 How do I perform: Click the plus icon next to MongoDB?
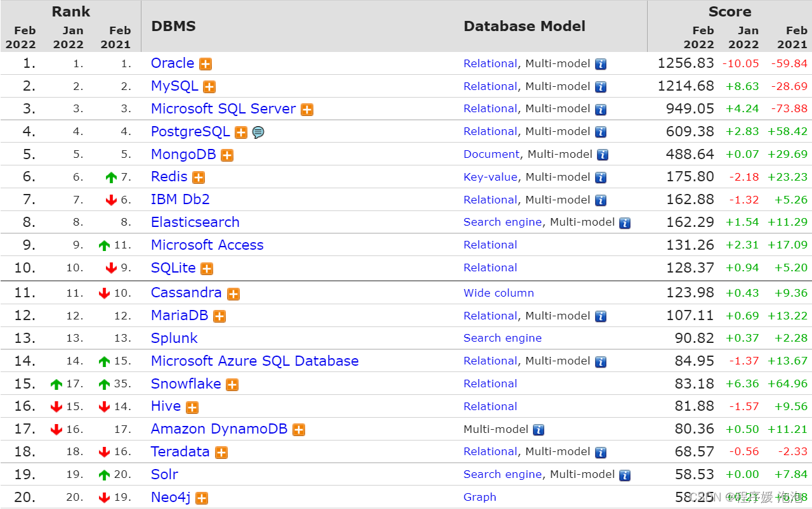tap(227, 155)
